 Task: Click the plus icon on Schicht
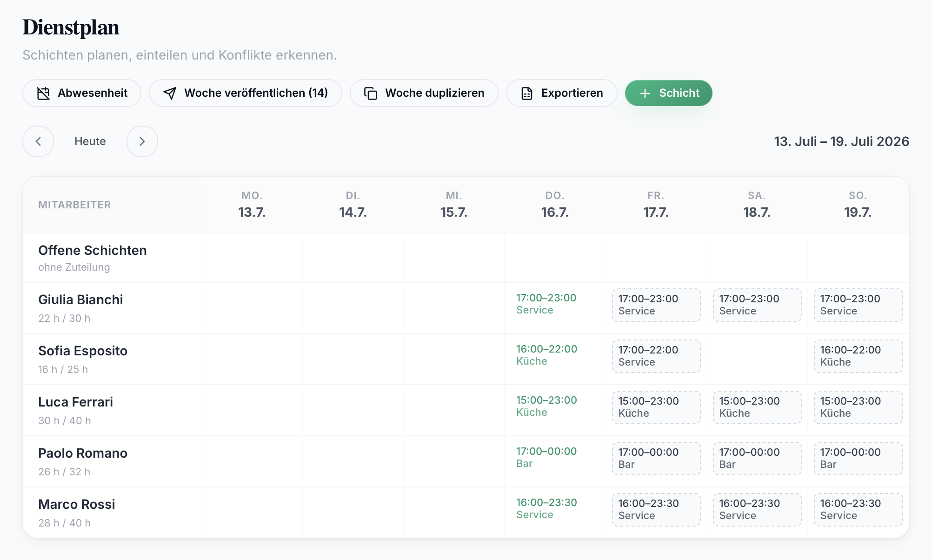(645, 93)
